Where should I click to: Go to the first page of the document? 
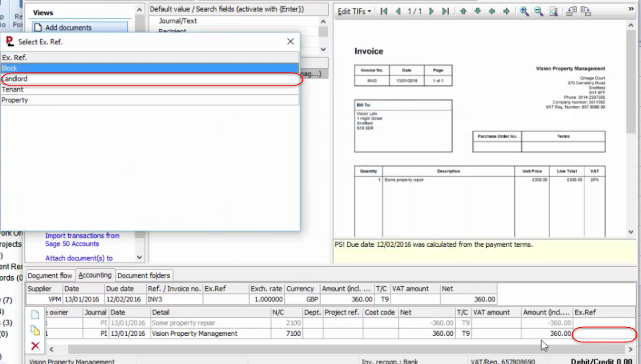384,11
